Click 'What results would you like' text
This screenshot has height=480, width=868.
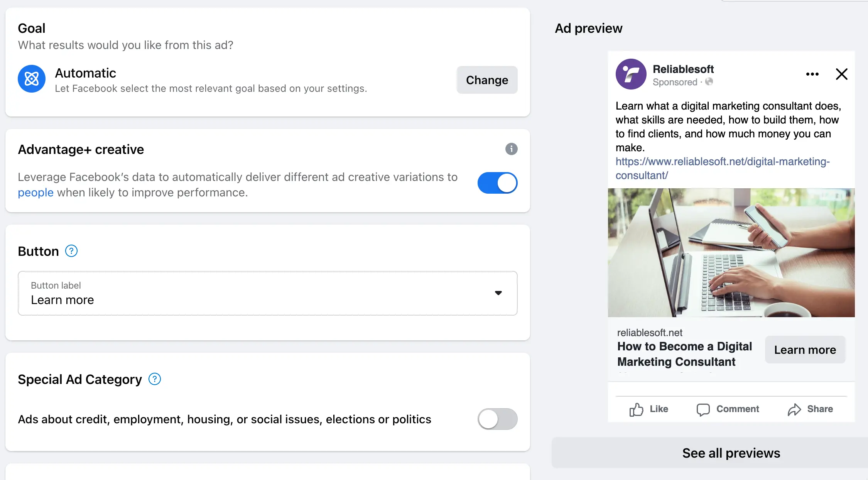pyautogui.click(x=125, y=45)
